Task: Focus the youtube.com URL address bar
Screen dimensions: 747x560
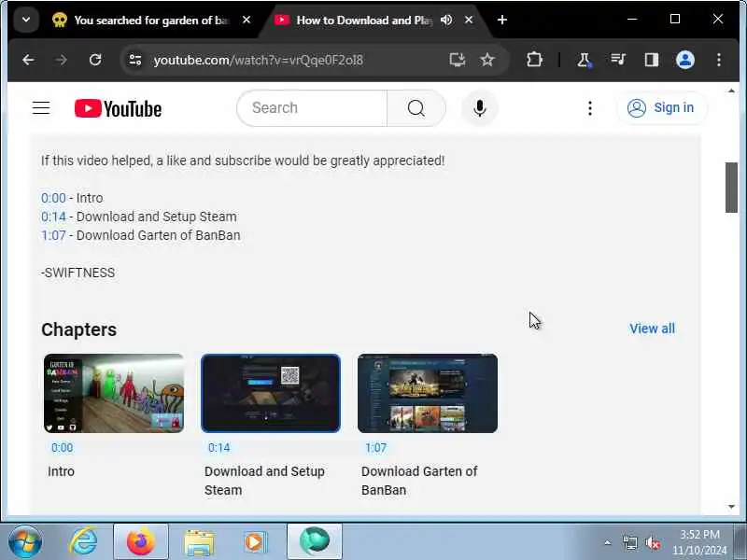Action: coord(259,60)
